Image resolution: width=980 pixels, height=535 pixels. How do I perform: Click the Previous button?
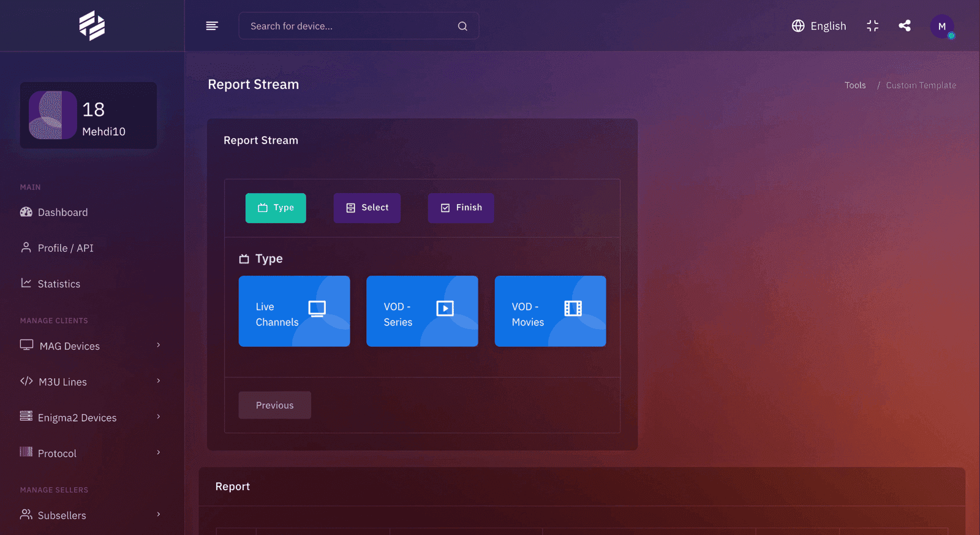(275, 405)
